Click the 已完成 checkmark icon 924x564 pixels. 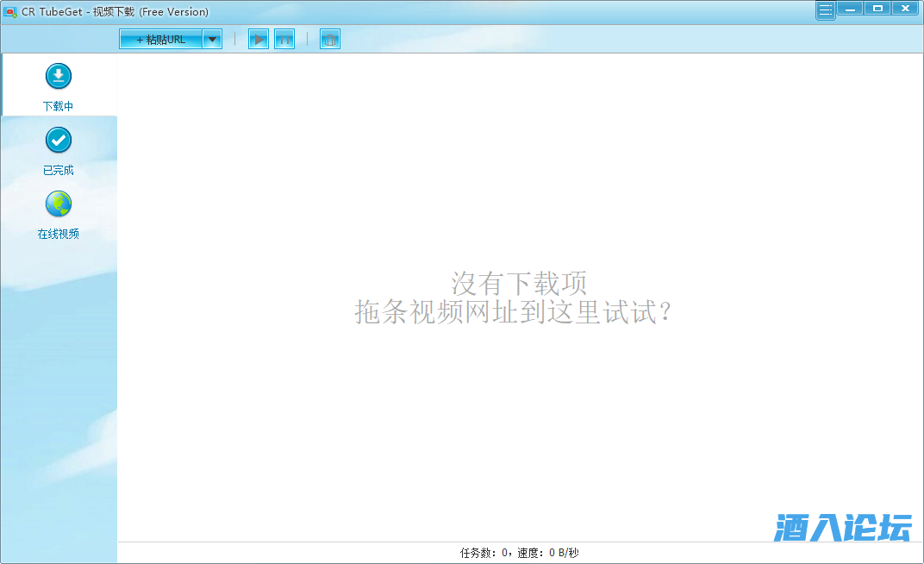pos(58,140)
